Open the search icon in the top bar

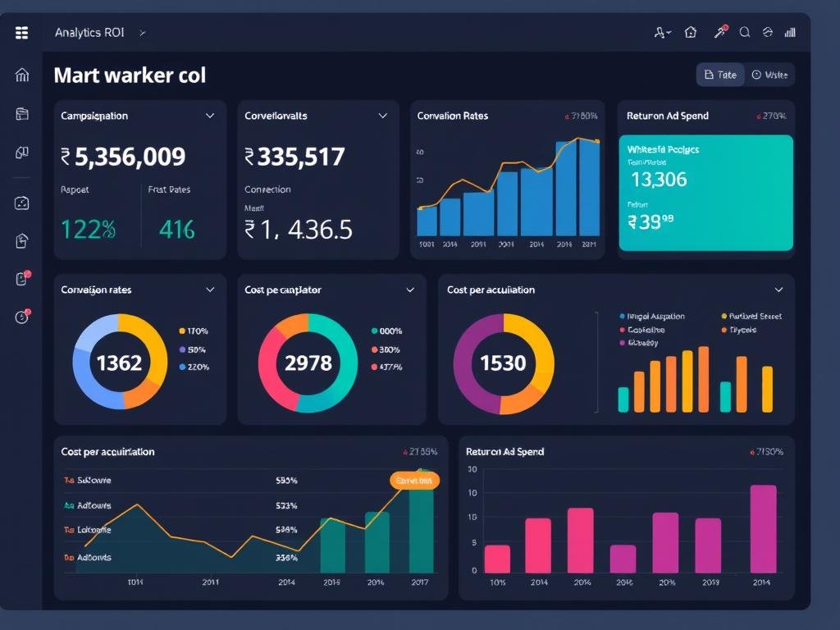click(744, 32)
